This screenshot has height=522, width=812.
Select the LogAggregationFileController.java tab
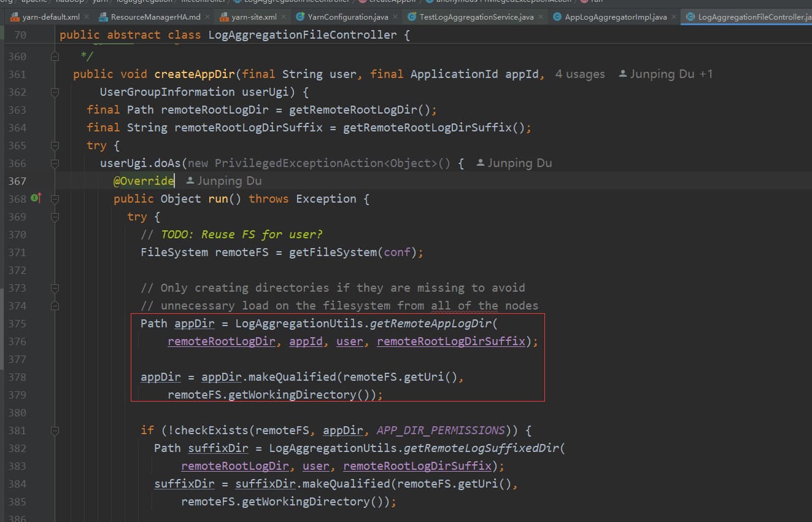(x=747, y=17)
